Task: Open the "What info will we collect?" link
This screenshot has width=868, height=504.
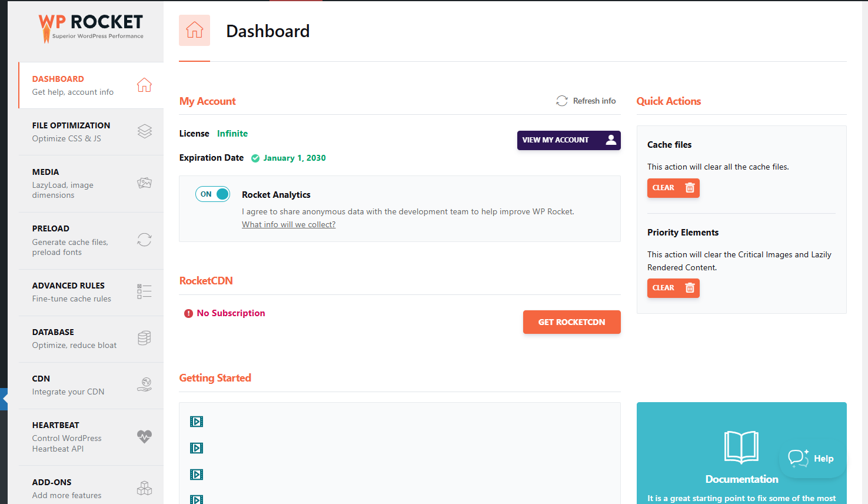Action: point(289,224)
